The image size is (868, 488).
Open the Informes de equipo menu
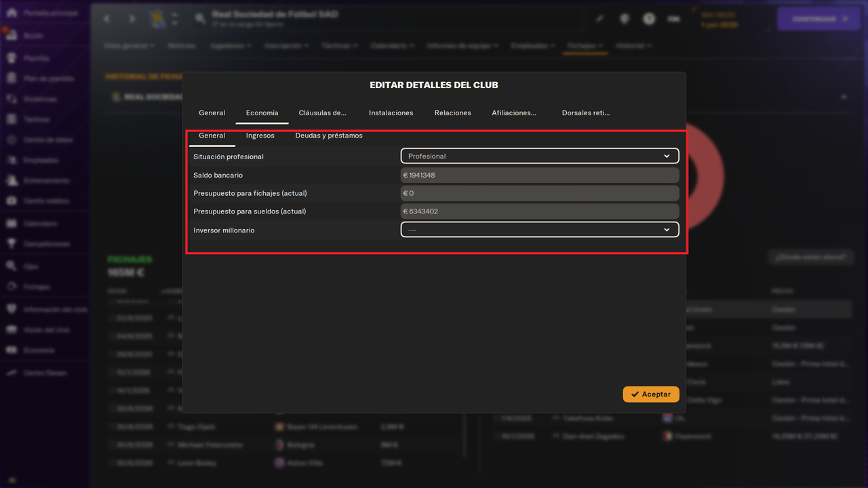coord(464,46)
